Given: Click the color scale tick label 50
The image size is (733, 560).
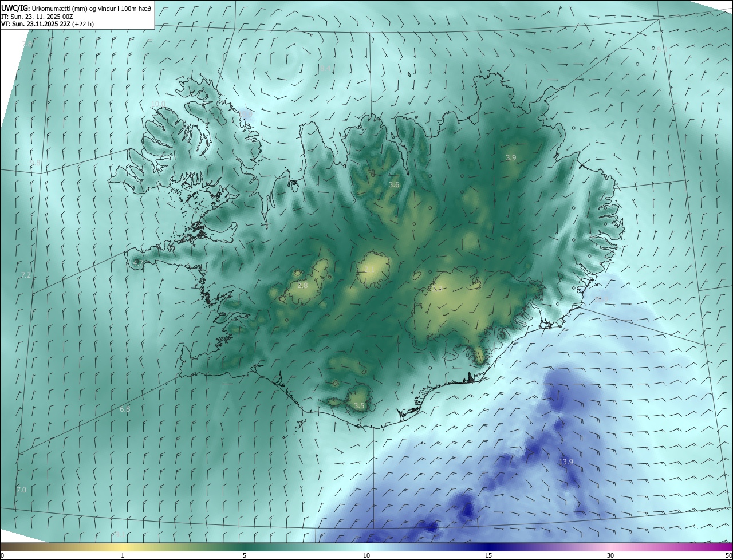Looking at the screenshot, I should point(728,555).
